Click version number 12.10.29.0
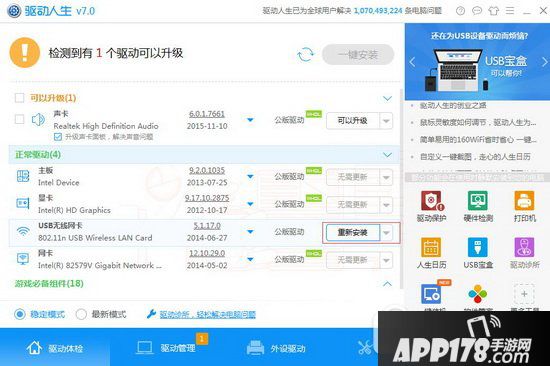Viewport: 550px width, 366px height. click(207, 253)
